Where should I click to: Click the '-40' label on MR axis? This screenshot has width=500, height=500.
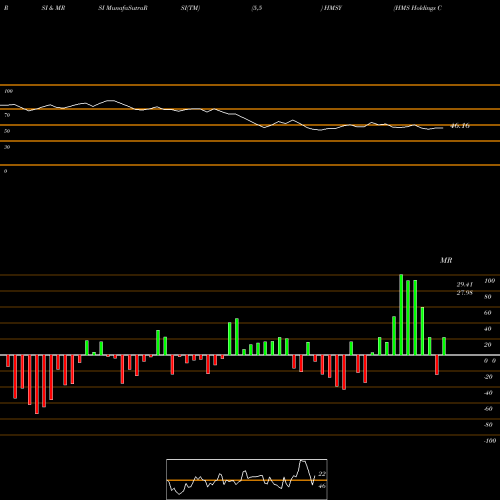click(488, 393)
